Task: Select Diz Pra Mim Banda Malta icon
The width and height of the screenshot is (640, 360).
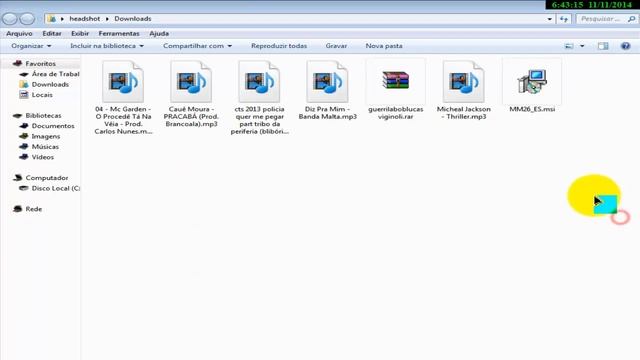Action: tap(327, 82)
